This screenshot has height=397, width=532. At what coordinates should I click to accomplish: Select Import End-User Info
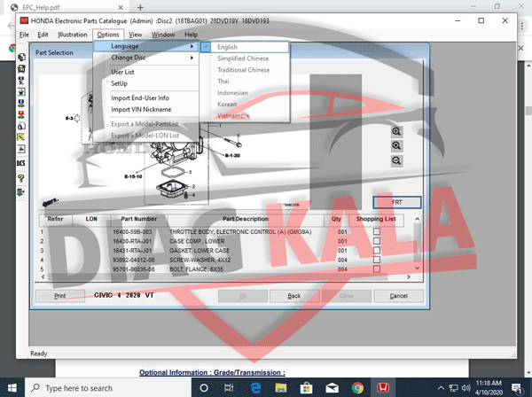coord(146,98)
